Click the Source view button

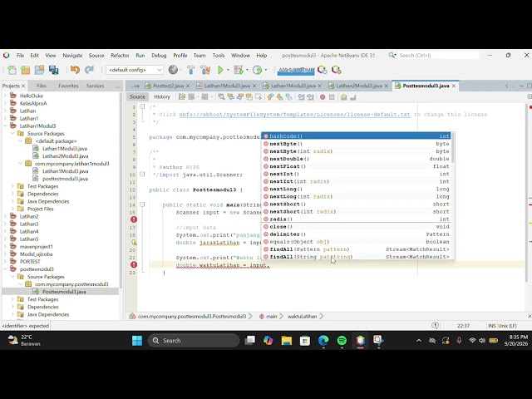pos(137,97)
